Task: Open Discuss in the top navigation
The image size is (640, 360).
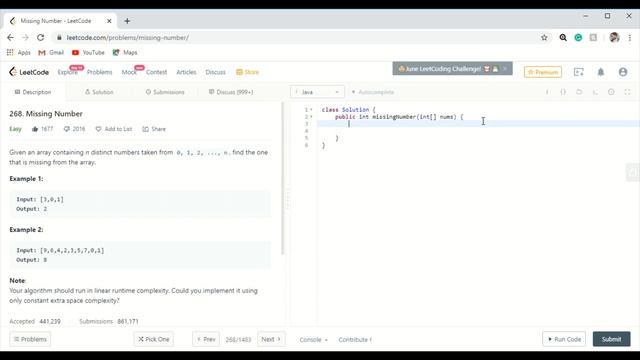Action: click(216, 72)
